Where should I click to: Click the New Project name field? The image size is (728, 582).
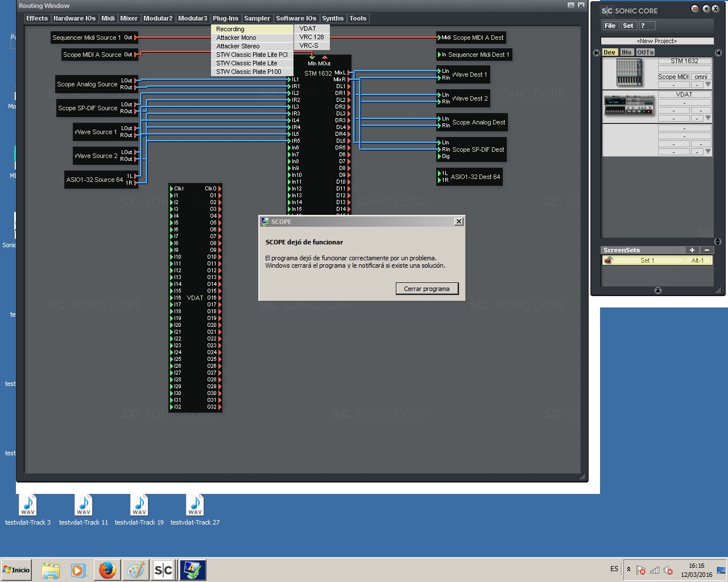coord(657,41)
